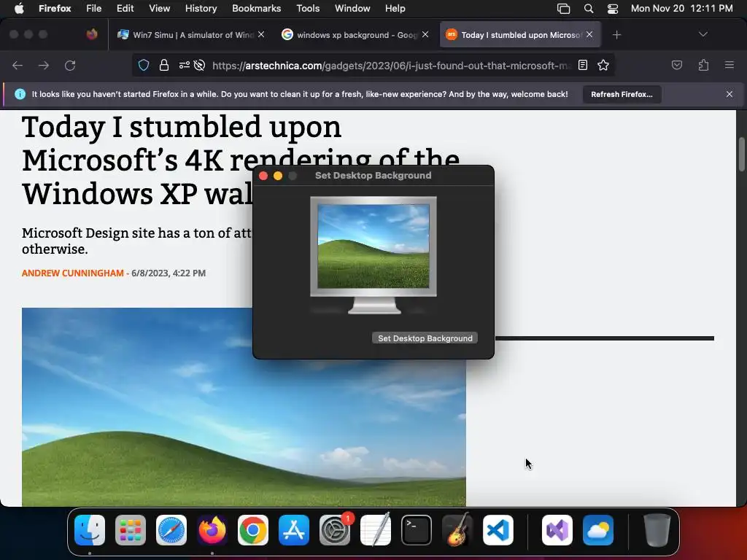Click the Firefox icon in the Dock
This screenshot has width=747, height=560.
pyautogui.click(x=212, y=530)
